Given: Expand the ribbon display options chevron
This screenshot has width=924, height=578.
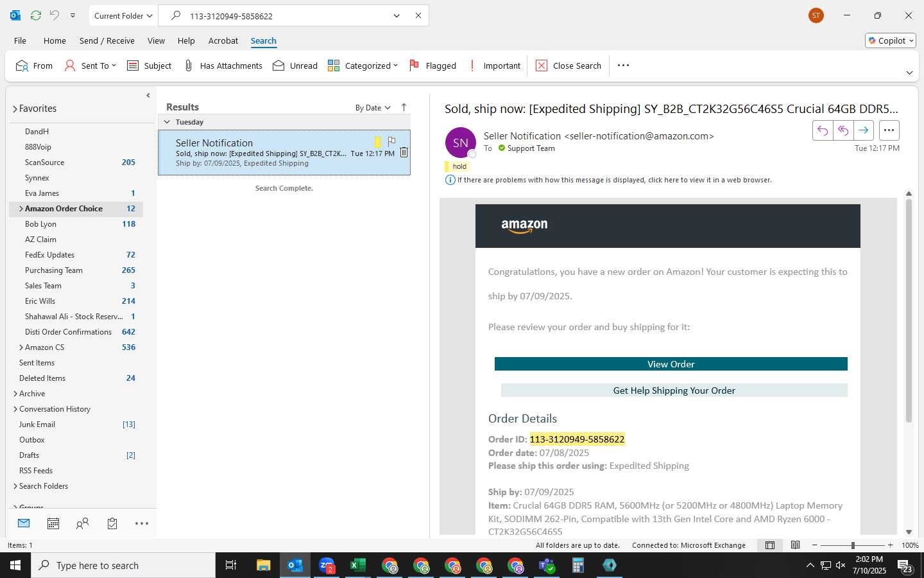Looking at the screenshot, I should pos(909,73).
